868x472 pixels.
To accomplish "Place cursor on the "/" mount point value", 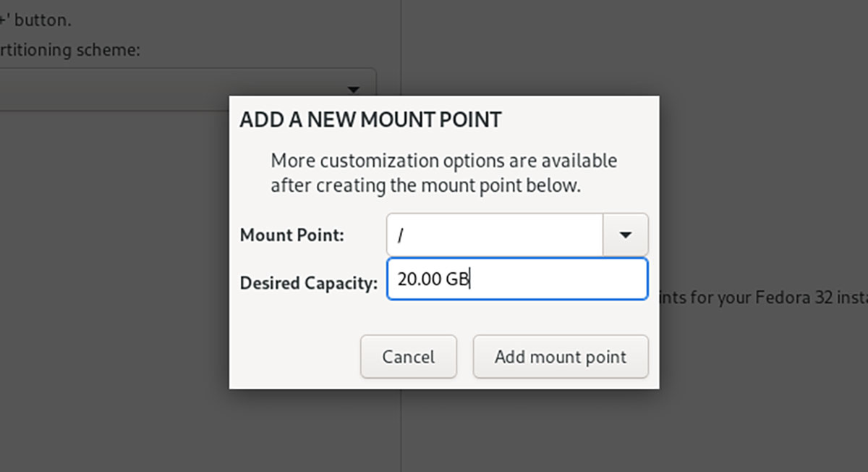I will (x=400, y=235).
